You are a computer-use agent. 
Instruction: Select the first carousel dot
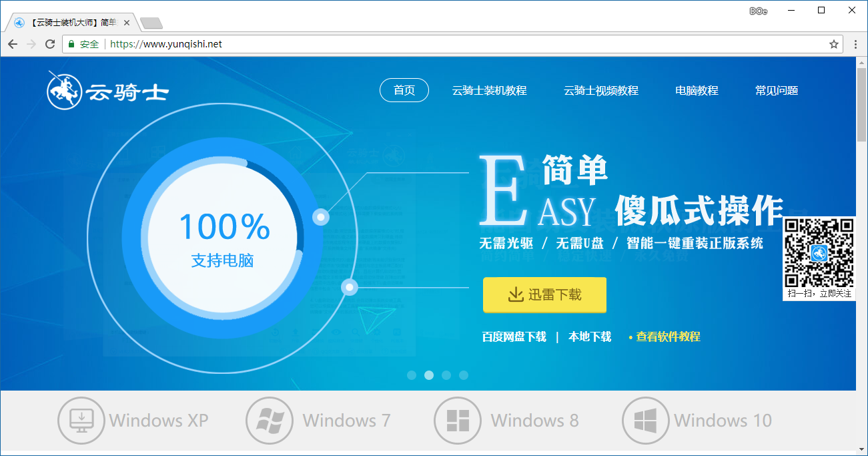point(412,375)
